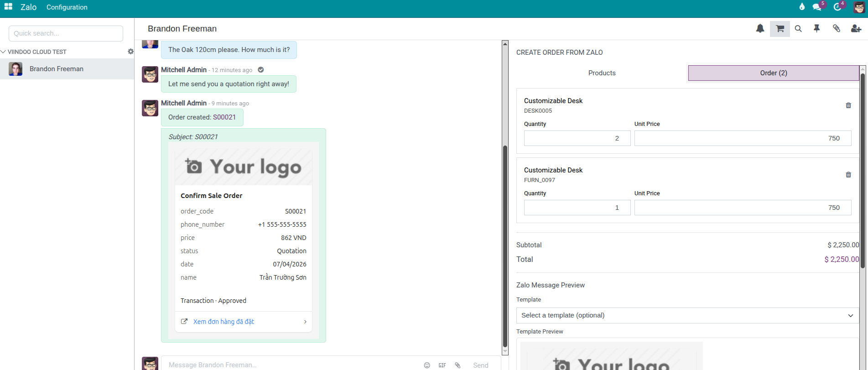Screen dimensions: 868x370
Task: Select the Brandon Freeman conversation
Action: pos(57,69)
